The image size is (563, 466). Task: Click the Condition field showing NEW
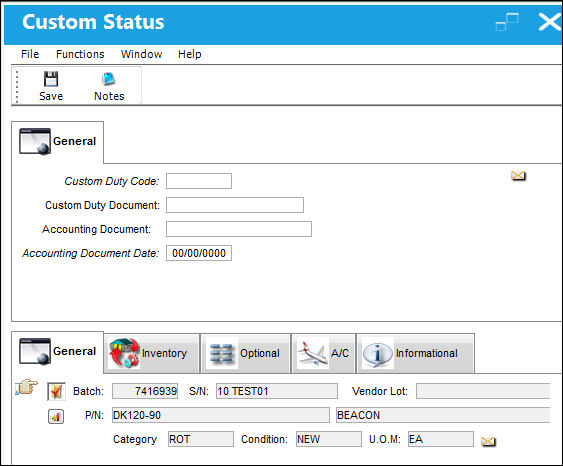click(x=329, y=439)
